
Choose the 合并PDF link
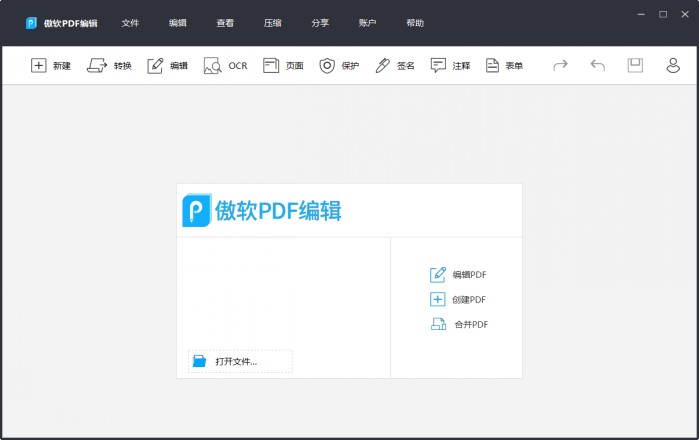[x=471, y=325]
